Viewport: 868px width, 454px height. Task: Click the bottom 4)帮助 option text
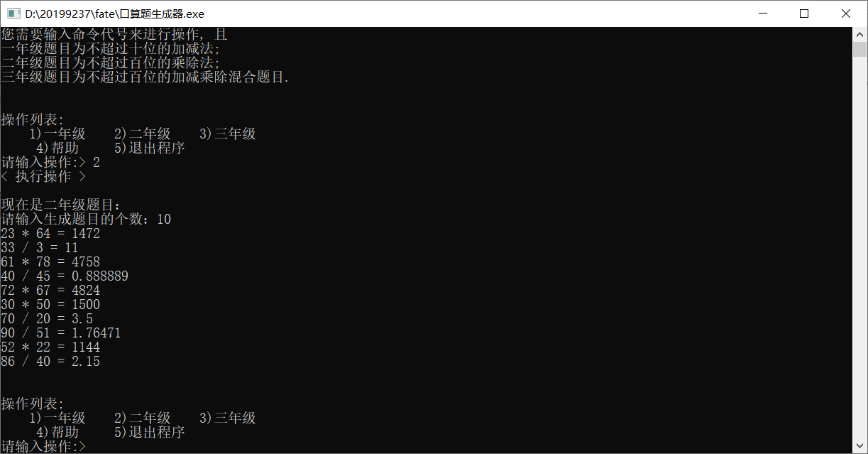[x=57, y=432]
